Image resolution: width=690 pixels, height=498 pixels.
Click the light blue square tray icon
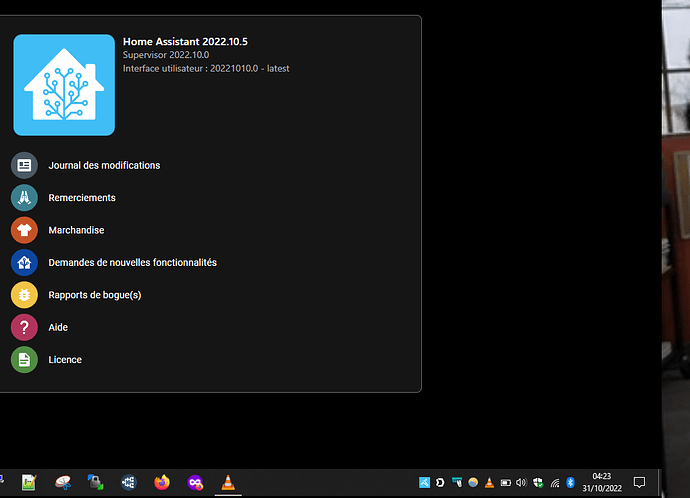click(x=424, y=483)
